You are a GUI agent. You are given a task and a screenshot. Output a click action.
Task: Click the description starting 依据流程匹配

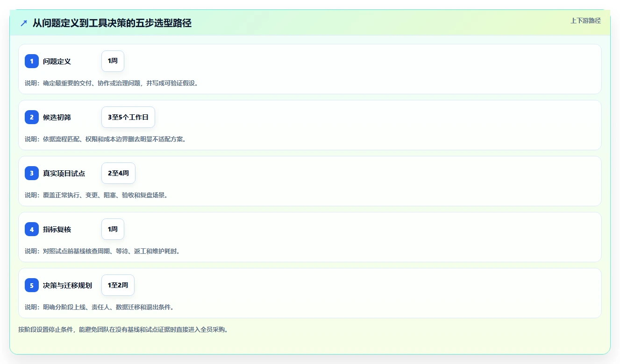(x=105, y=139)
